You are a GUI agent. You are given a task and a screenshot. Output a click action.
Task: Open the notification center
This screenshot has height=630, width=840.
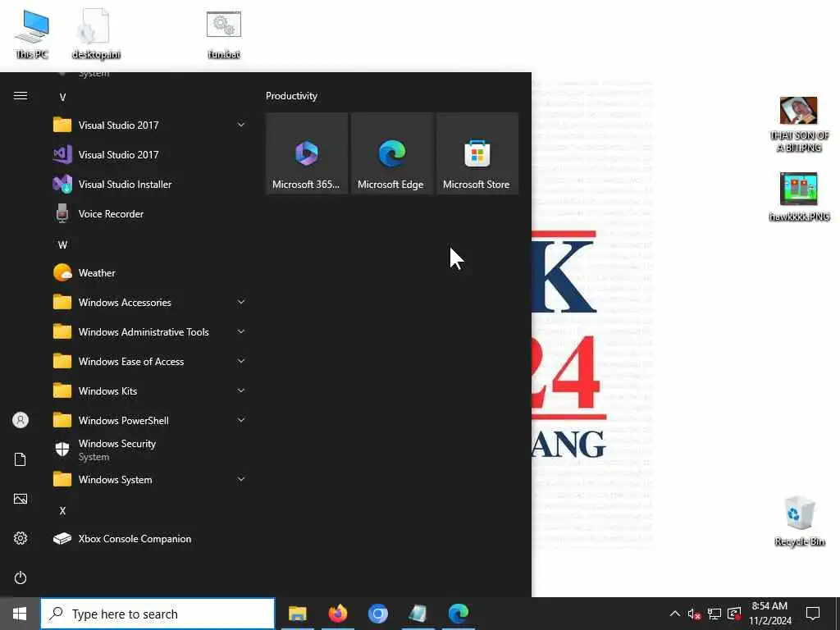813,614
